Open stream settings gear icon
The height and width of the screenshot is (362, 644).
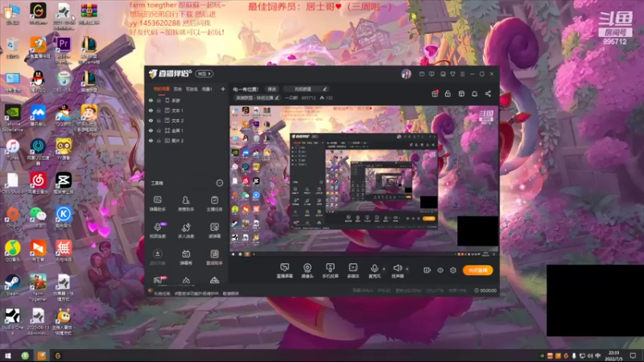click(x=453, y=270)
